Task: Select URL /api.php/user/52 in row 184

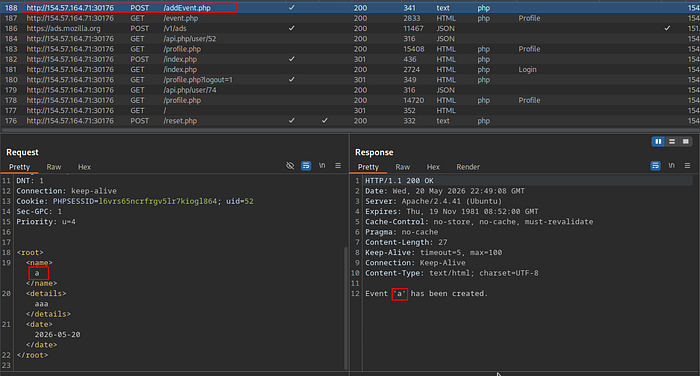Action: tap(190, 39)
